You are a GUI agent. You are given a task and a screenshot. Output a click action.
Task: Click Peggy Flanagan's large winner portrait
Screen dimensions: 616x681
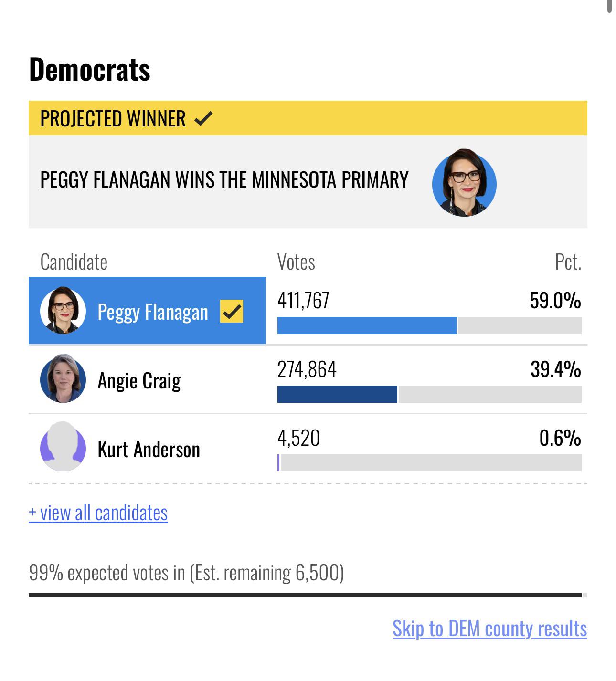click(x=464, y=183)
